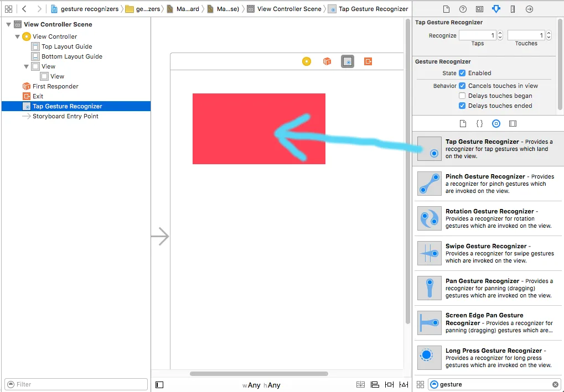Click First Responder cube in scene dock
Screen dimensions: 564x392
(x=327, y=61)
